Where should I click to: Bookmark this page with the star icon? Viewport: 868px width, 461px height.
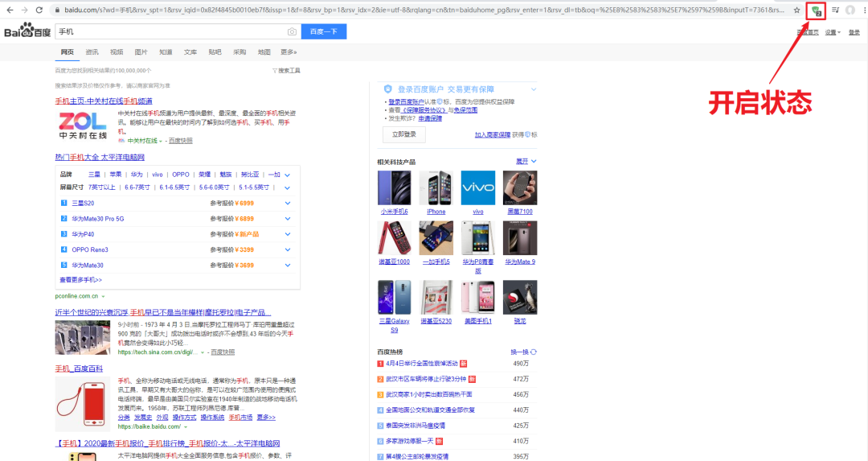796,10
